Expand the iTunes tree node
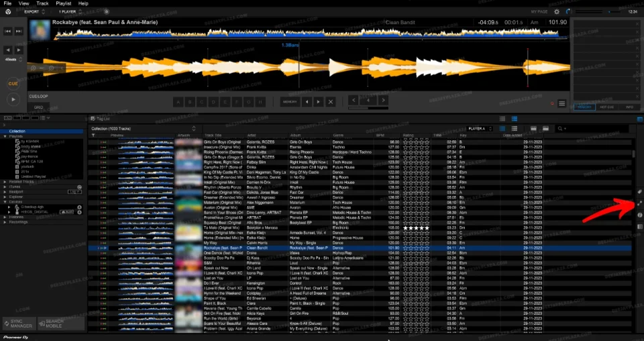The image size is (644, 341). [5, 187]
